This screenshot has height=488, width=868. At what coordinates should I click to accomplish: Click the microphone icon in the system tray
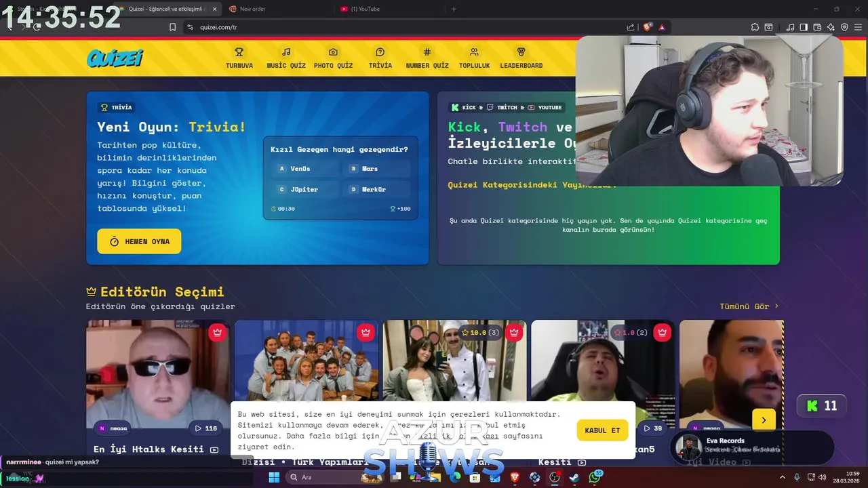pyautogui.click(x=797, y=477)
